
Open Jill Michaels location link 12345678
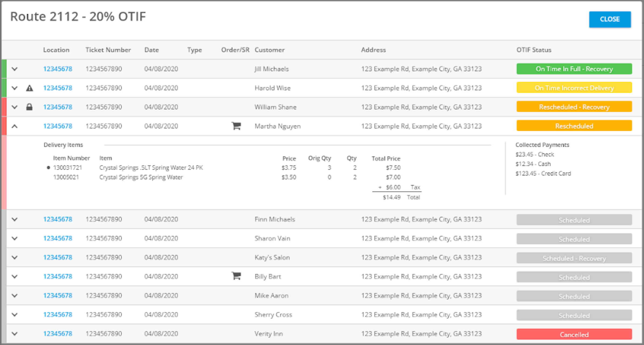58,69
